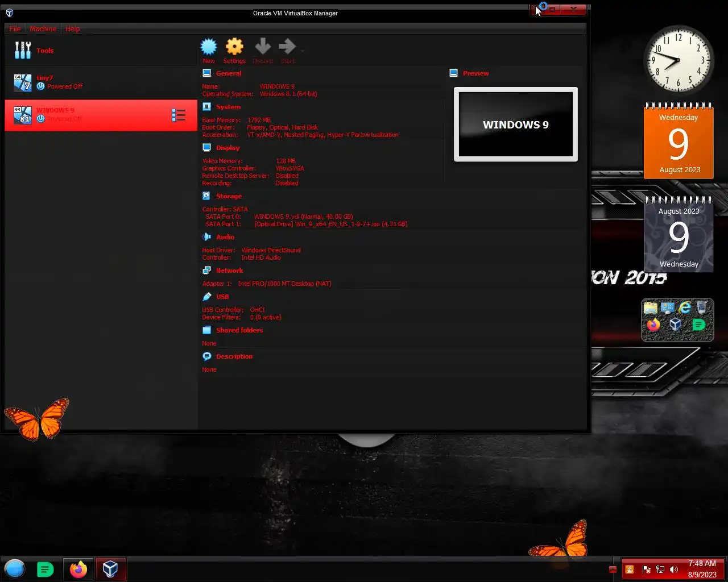The image size is (728, 582).
Task: Click the '128 MB' video memory value
Action: (x=286, y=161)
